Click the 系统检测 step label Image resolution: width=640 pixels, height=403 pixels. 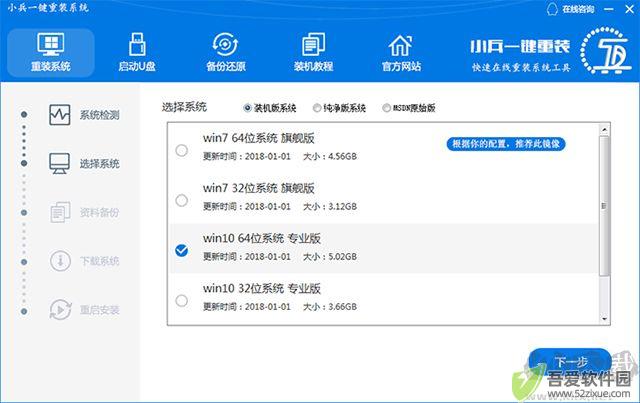point(99,115)
